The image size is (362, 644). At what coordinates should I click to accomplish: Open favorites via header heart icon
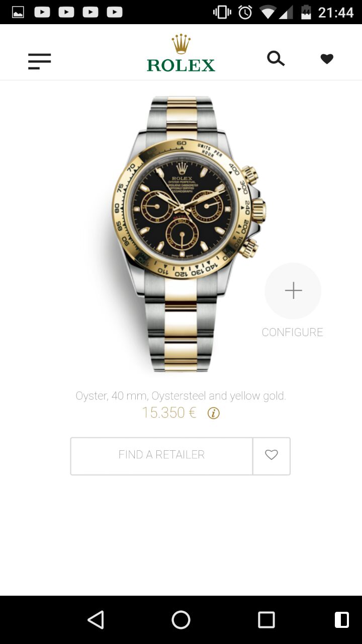click(x=327, y=59)
